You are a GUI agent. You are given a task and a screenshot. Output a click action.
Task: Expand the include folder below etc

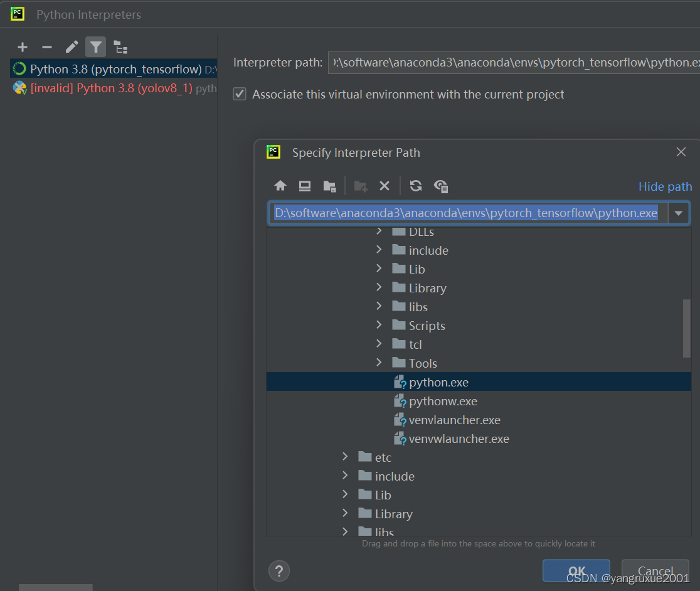(x=345, y=476)
